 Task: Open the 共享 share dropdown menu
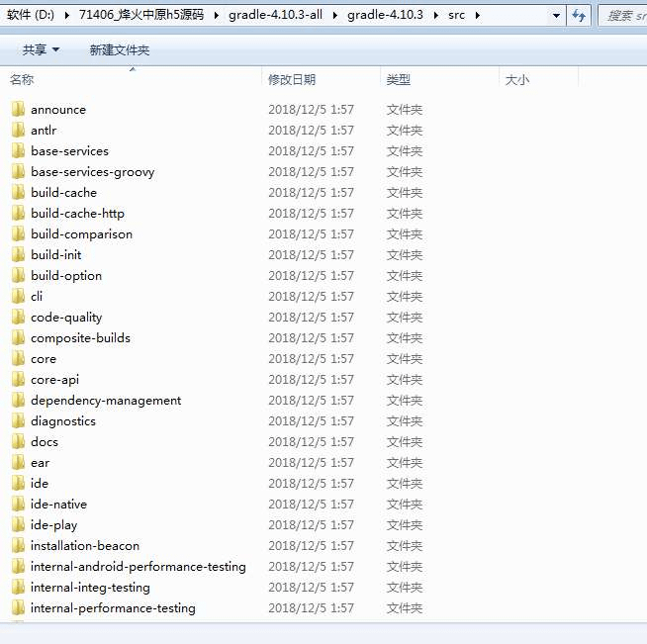(x=41, y=49)
